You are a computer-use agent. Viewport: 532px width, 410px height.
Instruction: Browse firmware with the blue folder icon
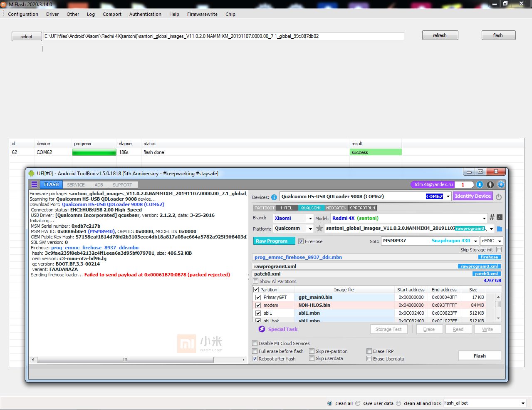point(500,229)
